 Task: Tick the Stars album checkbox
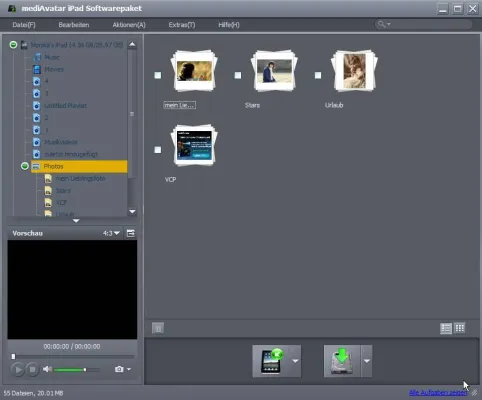(238, 75)
